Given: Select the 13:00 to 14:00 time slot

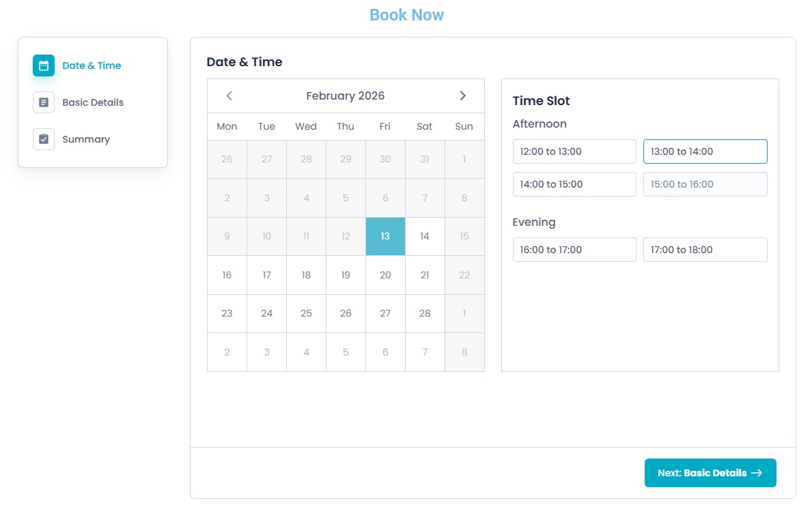Looking at the screenshot, I should [x=705, y=151].
